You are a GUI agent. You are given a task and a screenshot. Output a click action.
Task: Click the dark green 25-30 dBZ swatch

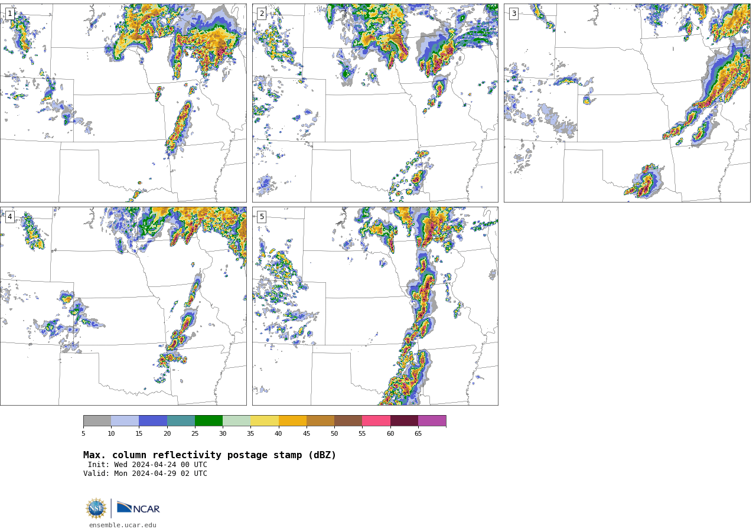(x=208, y=420)
